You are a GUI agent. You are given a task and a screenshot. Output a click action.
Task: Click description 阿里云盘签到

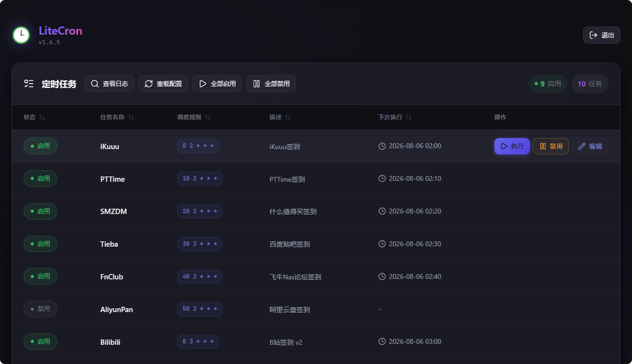point(290,310)
